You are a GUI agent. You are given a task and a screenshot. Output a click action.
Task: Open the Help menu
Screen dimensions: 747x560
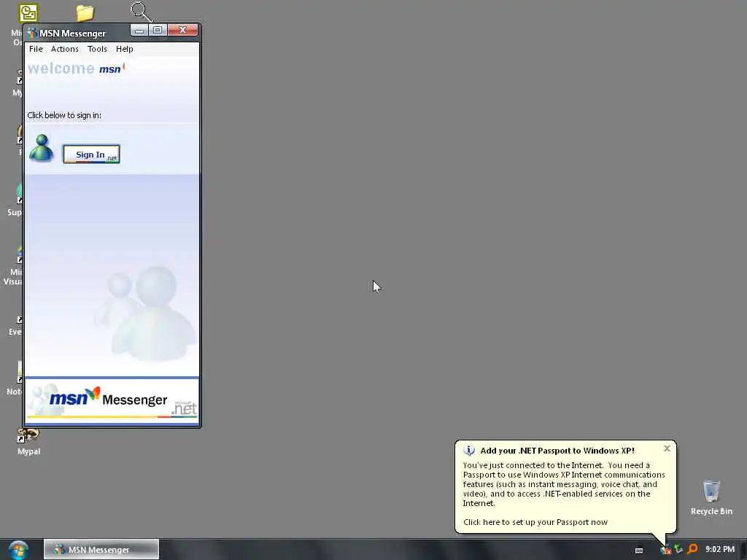(124, 49)
